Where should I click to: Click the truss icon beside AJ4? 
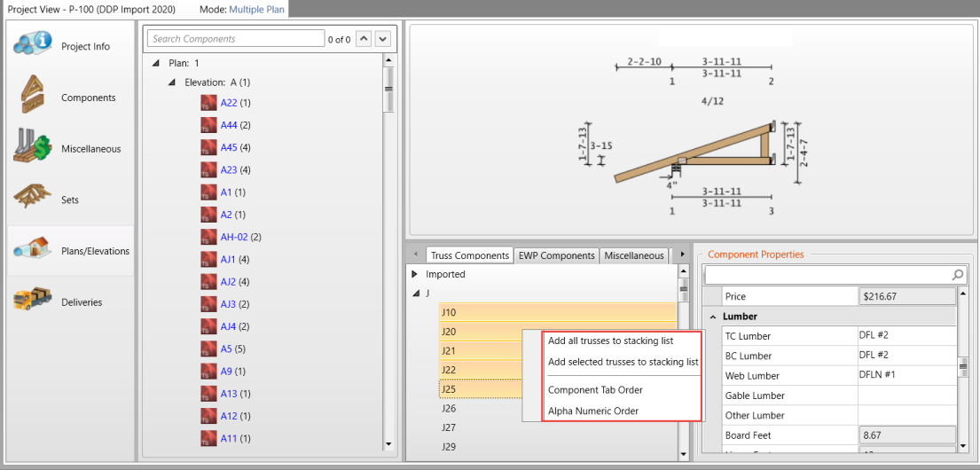[208, 326]
